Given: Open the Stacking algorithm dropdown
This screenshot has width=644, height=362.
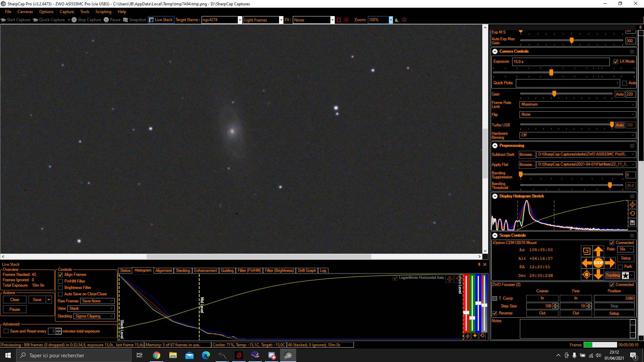Looking at the screenshot, I should [94, 316].
